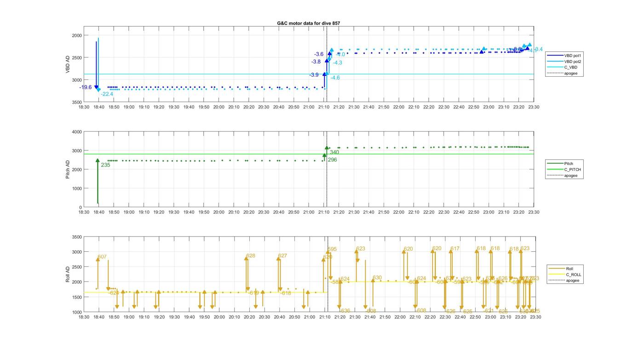Click the -619 roll data label
This screenshot has width=644, height=351.
(253, 293)
